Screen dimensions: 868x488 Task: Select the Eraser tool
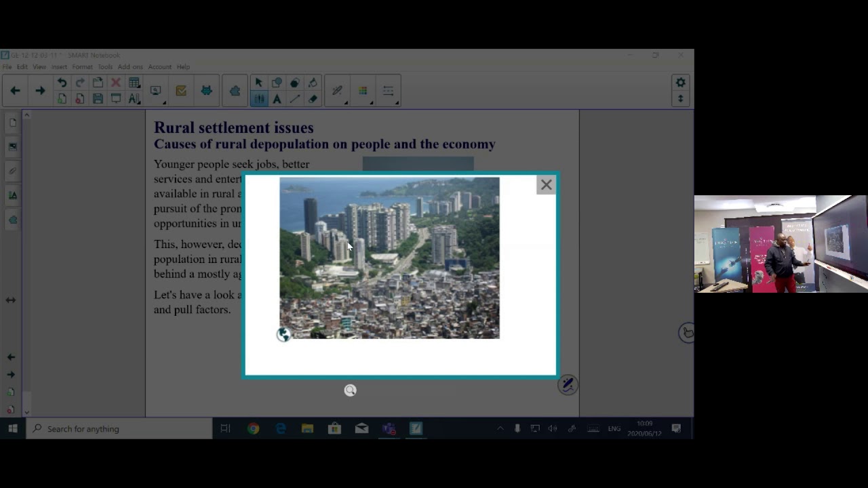click(x=313, y=99)
